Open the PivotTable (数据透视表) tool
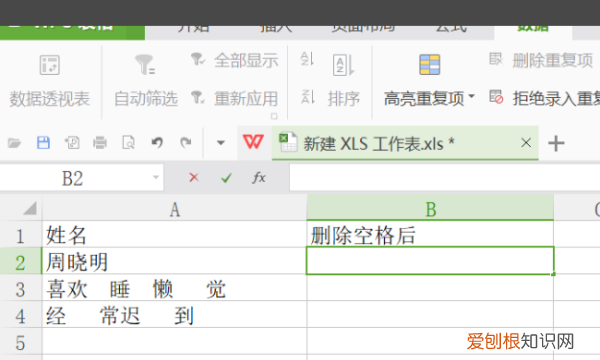 click(x=49, y=81)
